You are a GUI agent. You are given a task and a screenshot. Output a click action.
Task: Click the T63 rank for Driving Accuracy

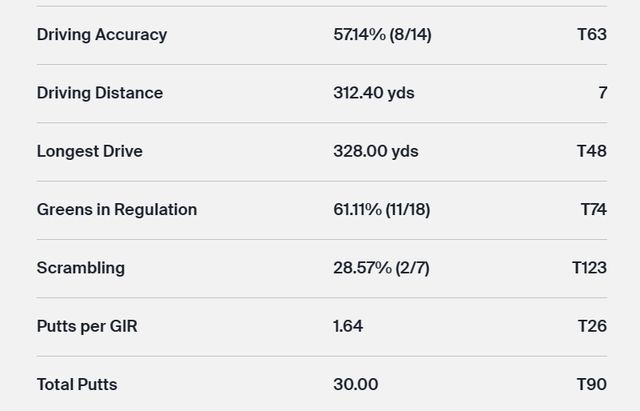[592, 34]
